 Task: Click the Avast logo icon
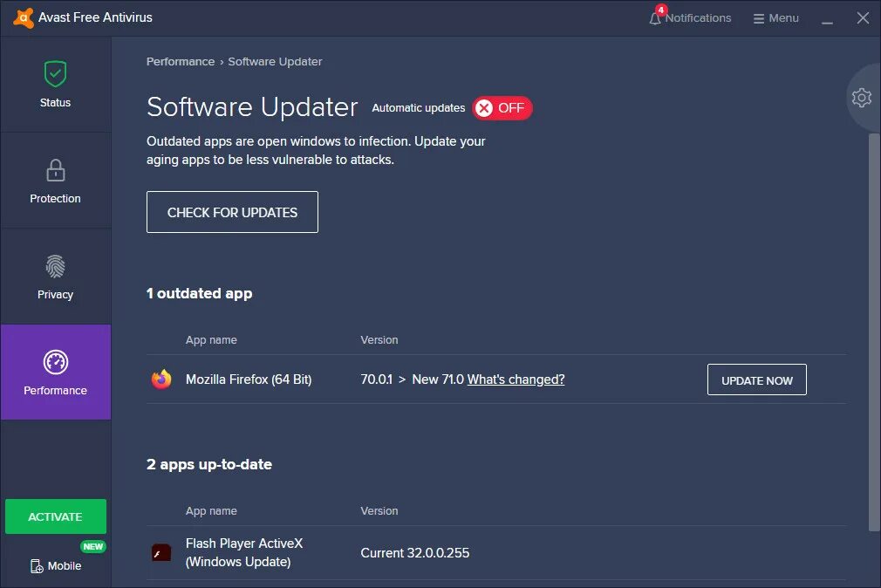pos(23,17)
